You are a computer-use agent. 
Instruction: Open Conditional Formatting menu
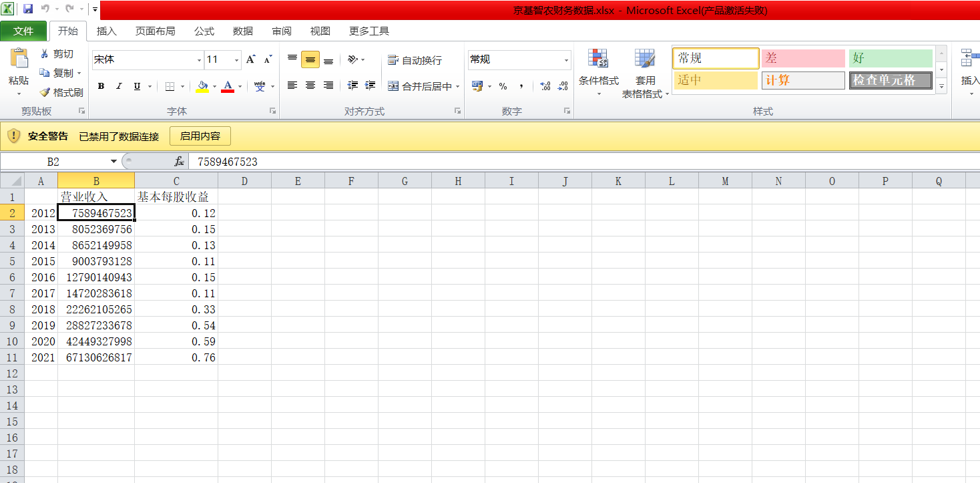(598, 73)
